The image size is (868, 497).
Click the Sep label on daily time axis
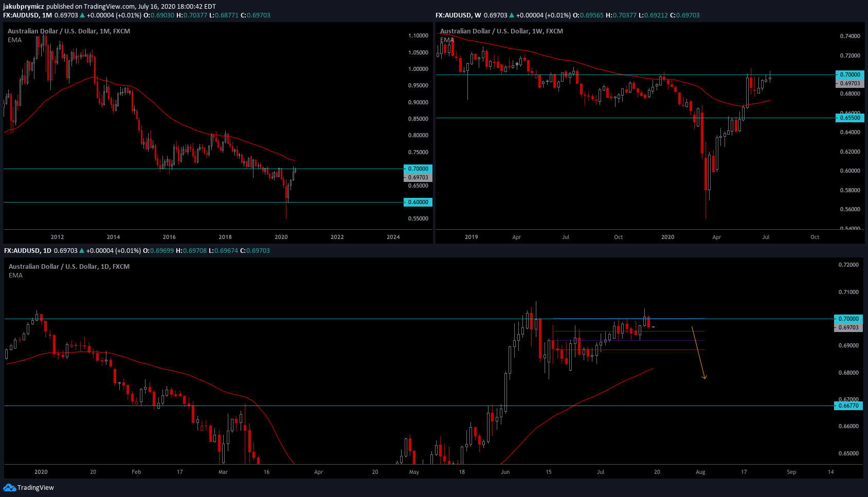click(791, 472)
